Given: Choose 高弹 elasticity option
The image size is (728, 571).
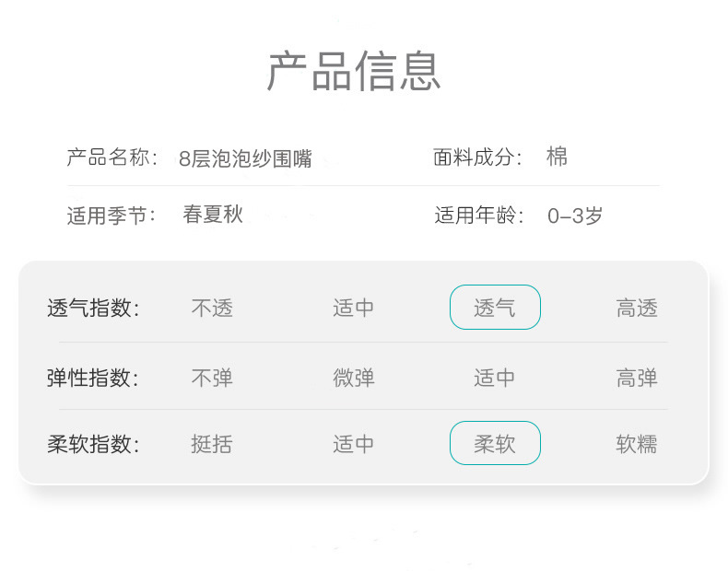Looking at the screenshot, I should 637,378.
